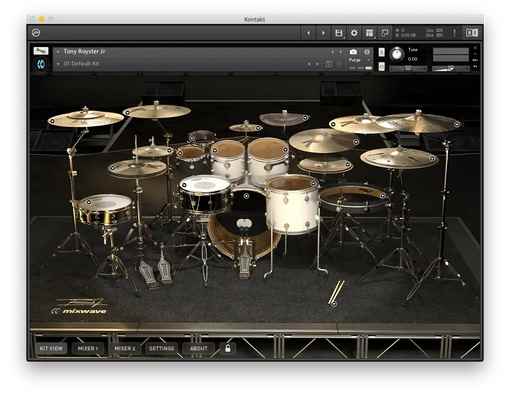This screenshot has width=507, height=393.
Task: Switch to the MIXER 1 tab
Action: 88,348
